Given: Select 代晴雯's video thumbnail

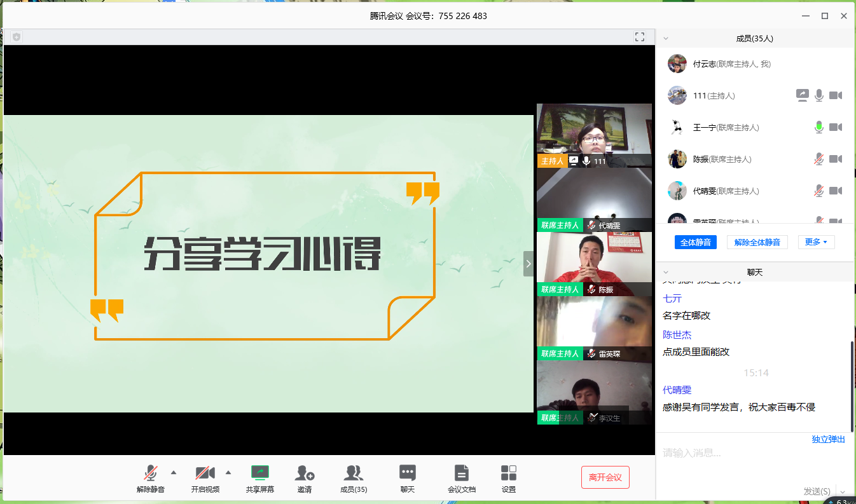Looking at the screenshot, I should point(594,200).
